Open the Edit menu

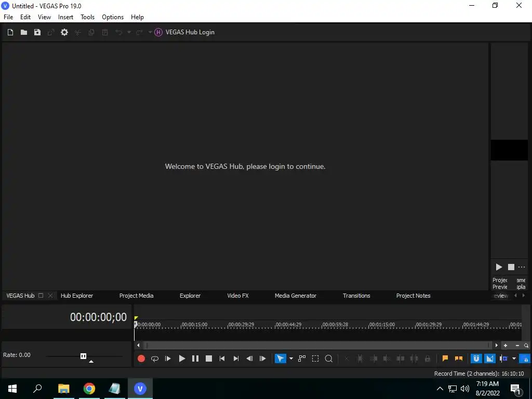click(x=25, y=17)
